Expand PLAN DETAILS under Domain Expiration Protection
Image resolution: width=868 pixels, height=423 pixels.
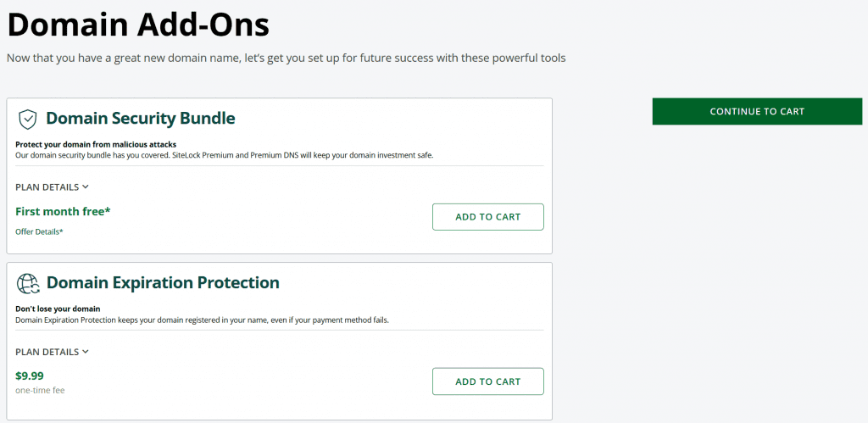[52, 352]
